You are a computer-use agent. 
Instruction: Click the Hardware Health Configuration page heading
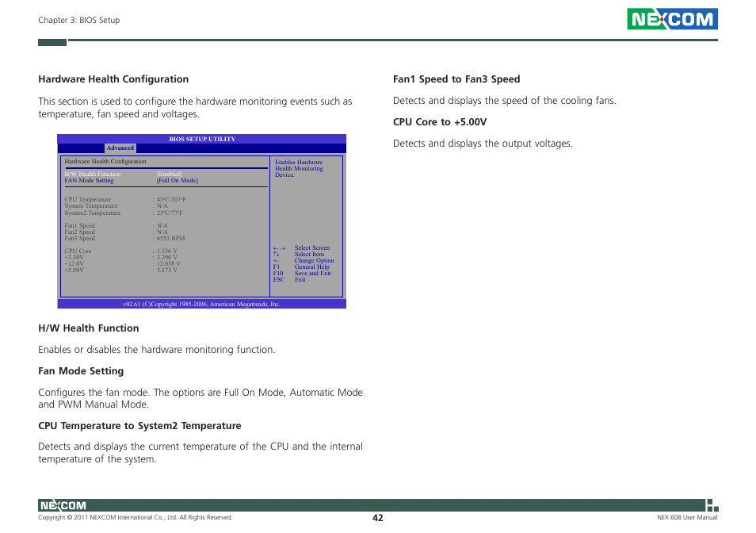113,79
